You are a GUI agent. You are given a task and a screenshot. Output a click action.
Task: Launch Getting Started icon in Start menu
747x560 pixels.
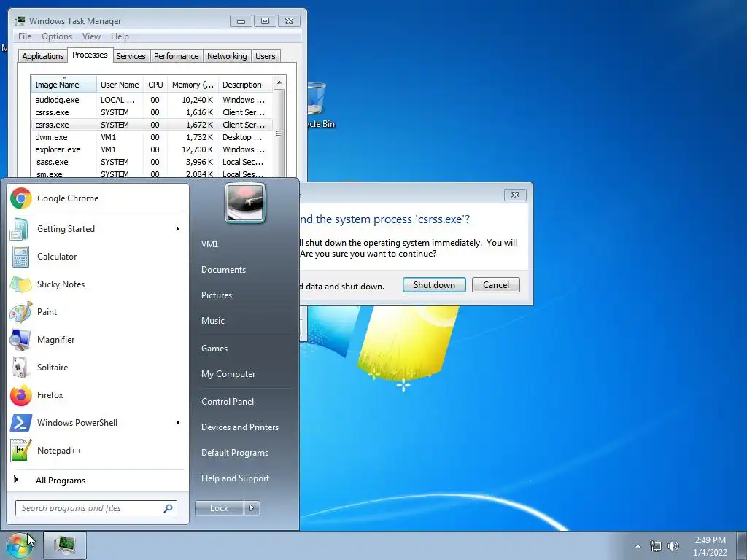click(21, 229)
